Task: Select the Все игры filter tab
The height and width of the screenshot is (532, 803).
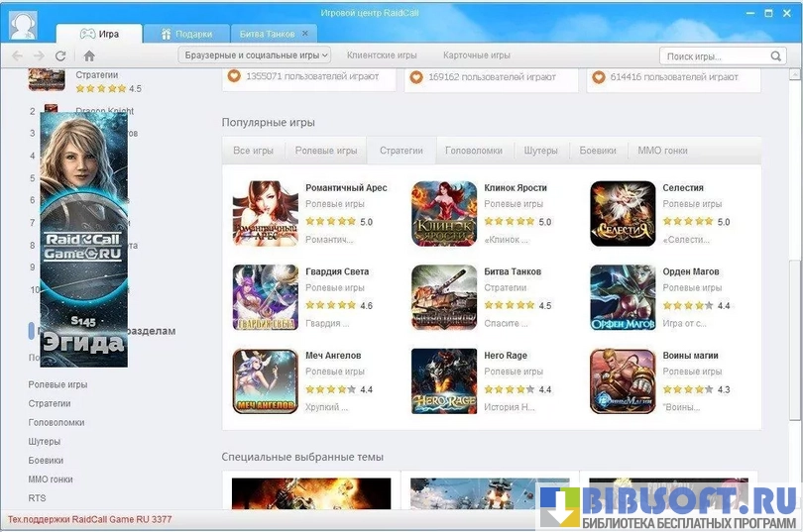Action: pos(253,151)
